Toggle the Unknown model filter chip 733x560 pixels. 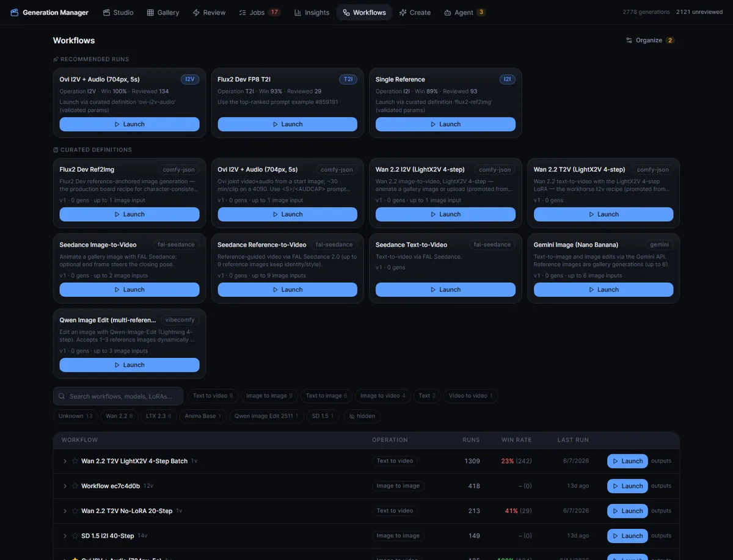(76, 416)
